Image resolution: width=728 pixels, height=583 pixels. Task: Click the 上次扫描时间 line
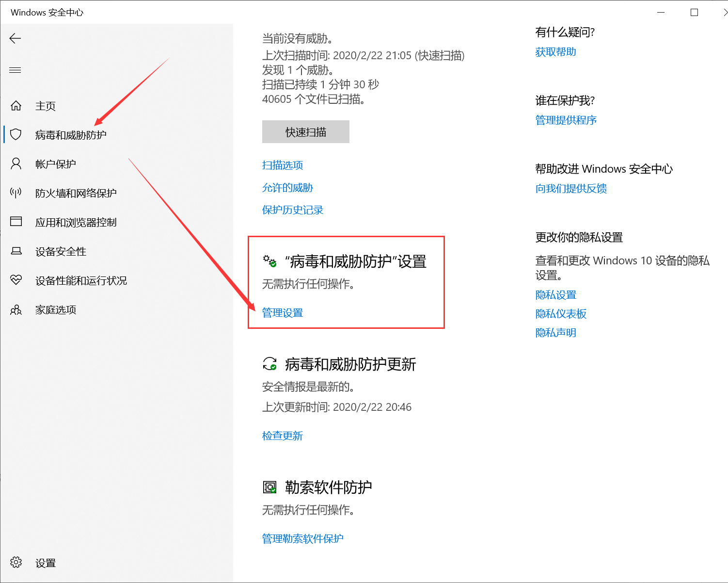(x=364, y=55)
